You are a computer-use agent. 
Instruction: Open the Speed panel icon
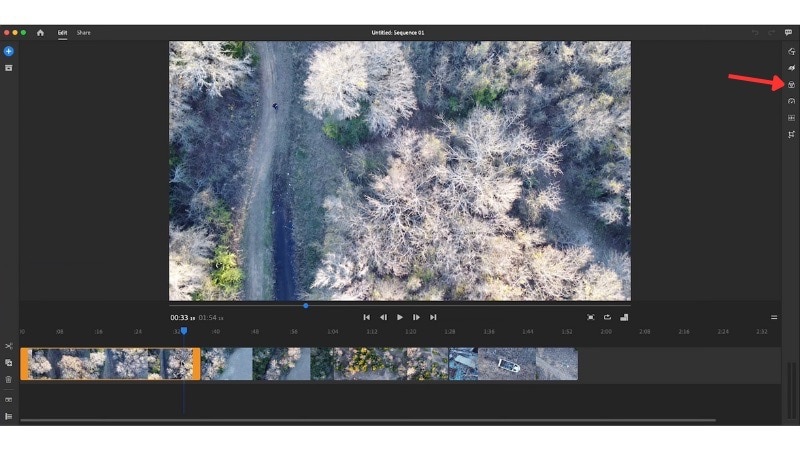791,101
